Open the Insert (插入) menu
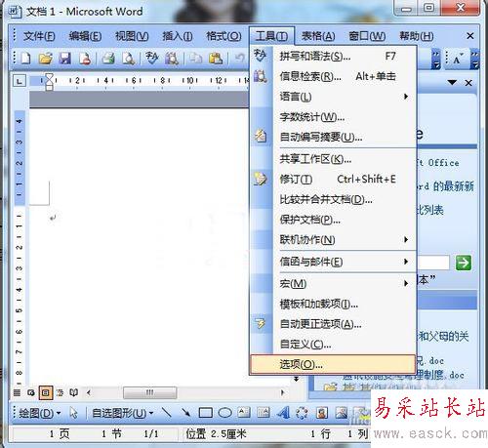488x448 pixels. 178,36
